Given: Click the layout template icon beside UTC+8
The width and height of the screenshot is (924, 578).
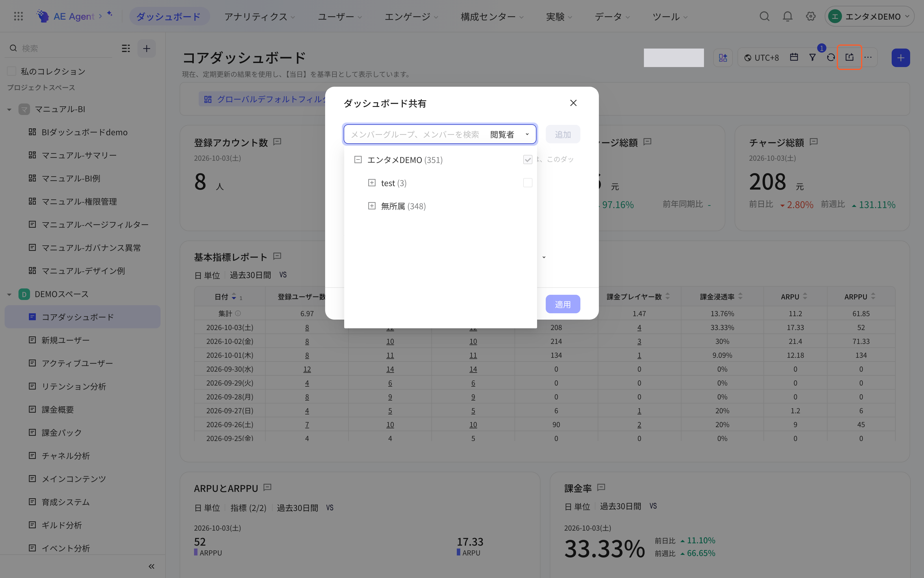Looking at the screenshot, I should [x=723, y=58].
